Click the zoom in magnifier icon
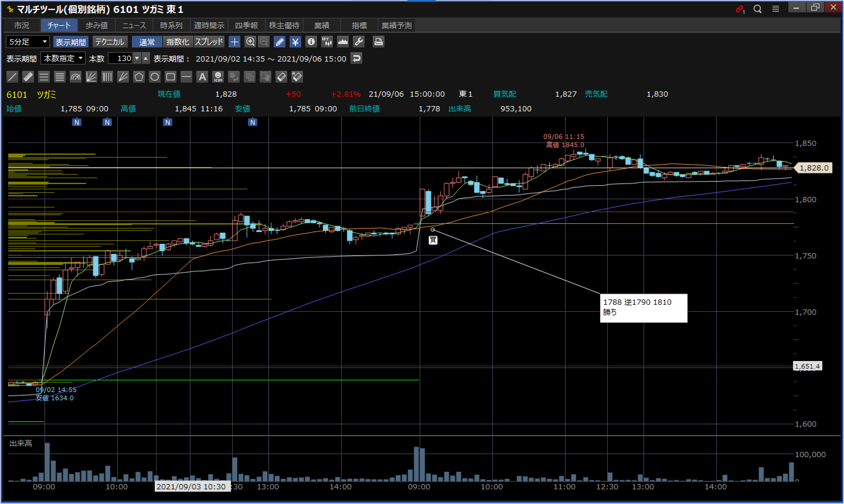 click(x=250, y=42)
